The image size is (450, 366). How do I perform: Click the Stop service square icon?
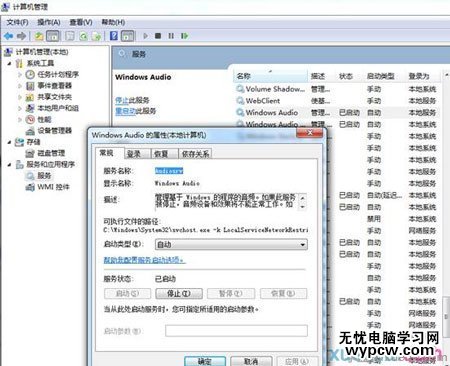[x=158, y=36]
